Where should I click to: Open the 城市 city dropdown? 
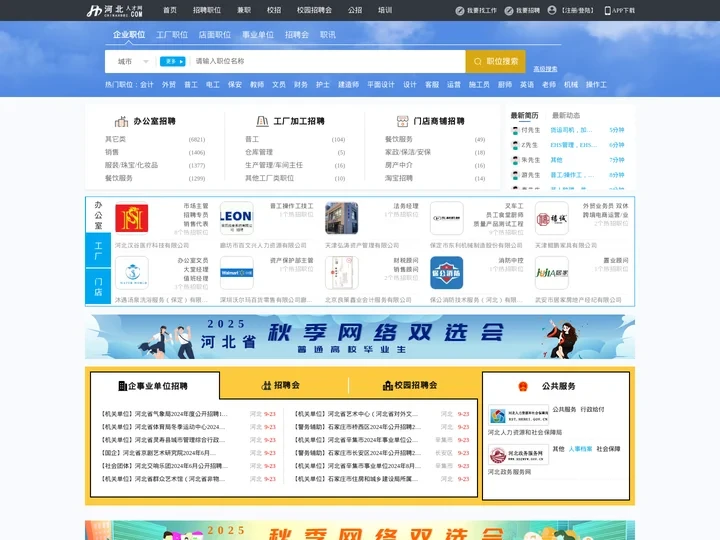click(x=133, y=62)
